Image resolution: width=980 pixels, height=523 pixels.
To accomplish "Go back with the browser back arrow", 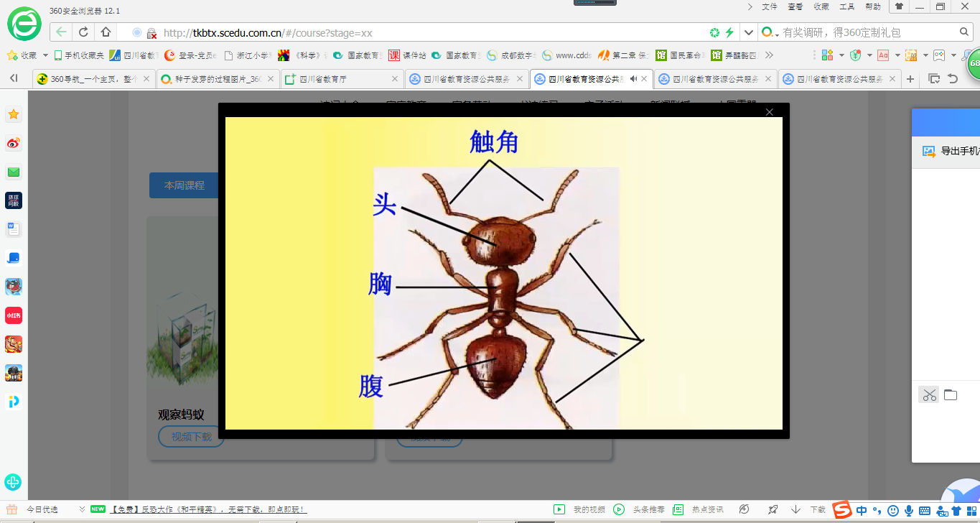I will 61,32.
